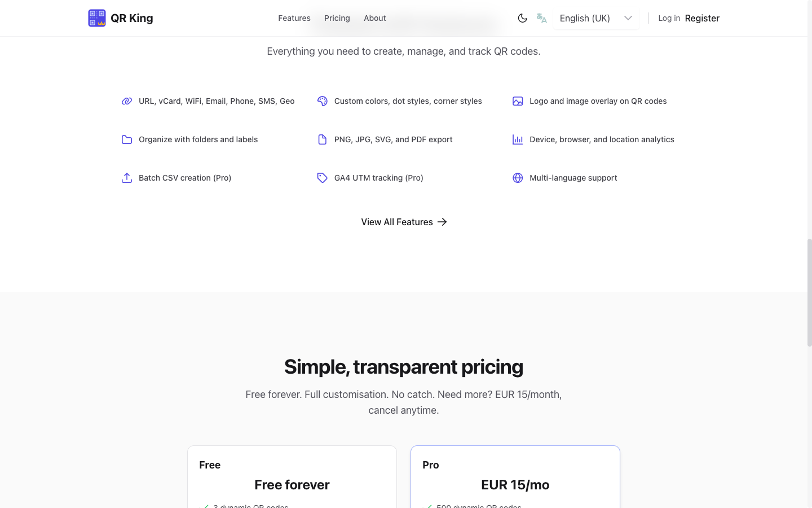
Task: Go to the Pricing navigation link
Action: pyautogui.click(x=337, y=18)
